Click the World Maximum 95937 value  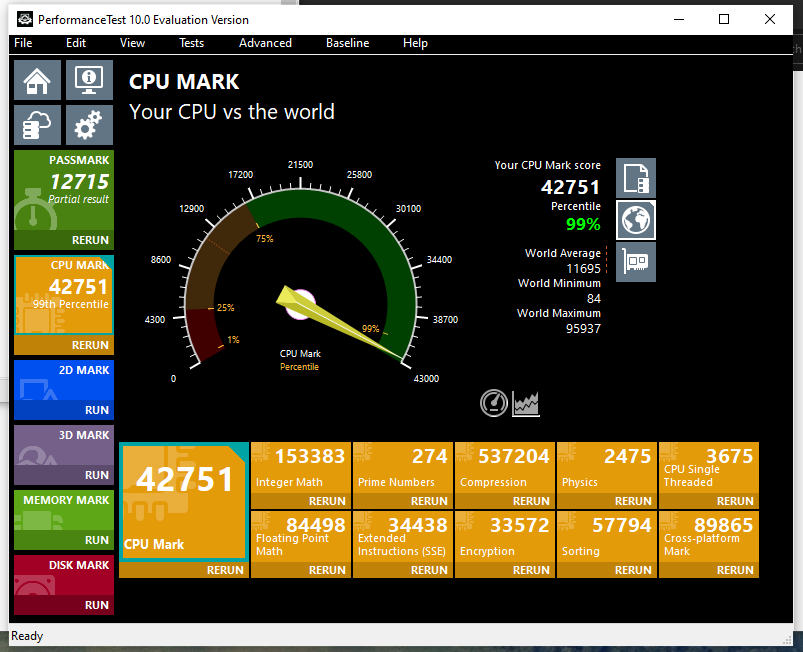(x=583, y=328)
